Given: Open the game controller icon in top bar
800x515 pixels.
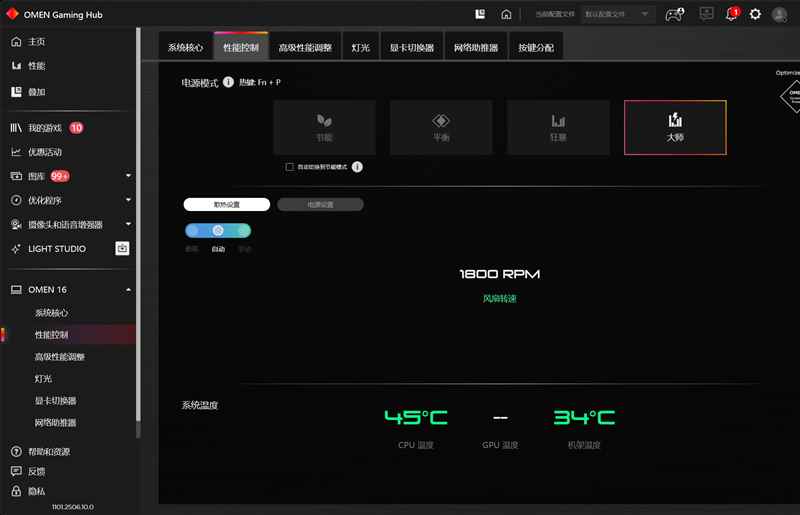Looking at the screenshot, I should click(x=674, y=14).
